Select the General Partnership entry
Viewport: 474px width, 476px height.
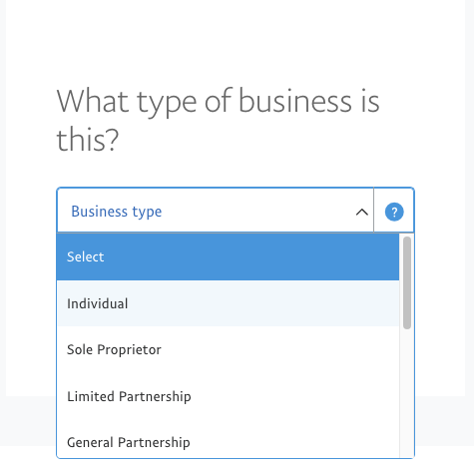228,442
